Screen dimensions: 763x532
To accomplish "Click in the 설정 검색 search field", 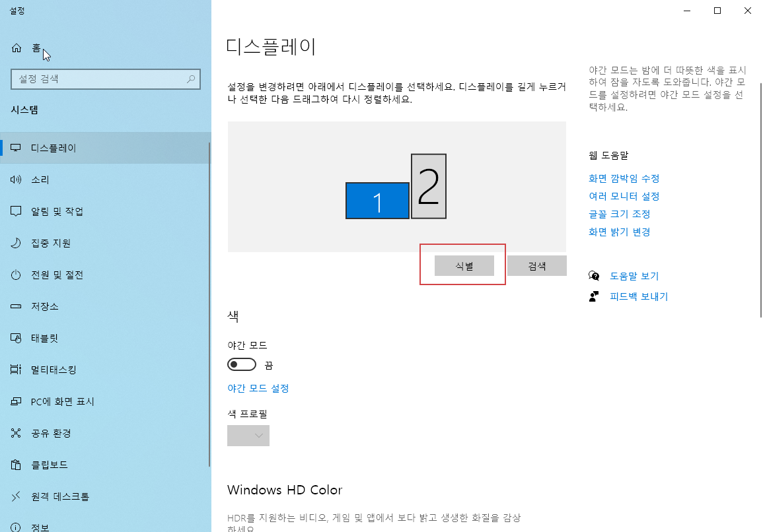I will [x=106, y=79].
